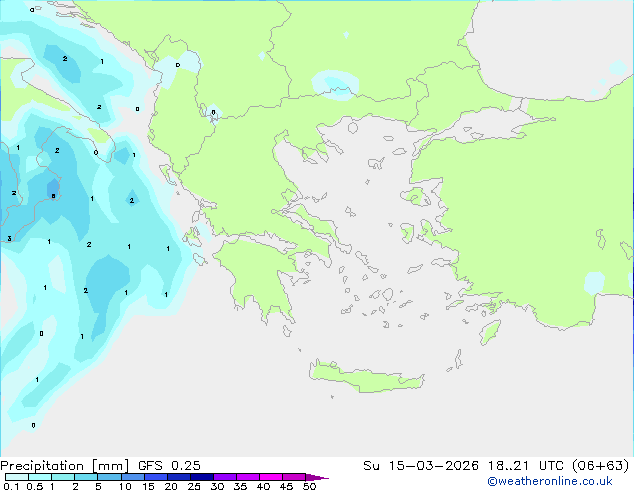Image resolution: width=634 pixels, height=490 pixels.
Task: Select the legend swatch between 0.1 and 0.5
Action: 17,477
